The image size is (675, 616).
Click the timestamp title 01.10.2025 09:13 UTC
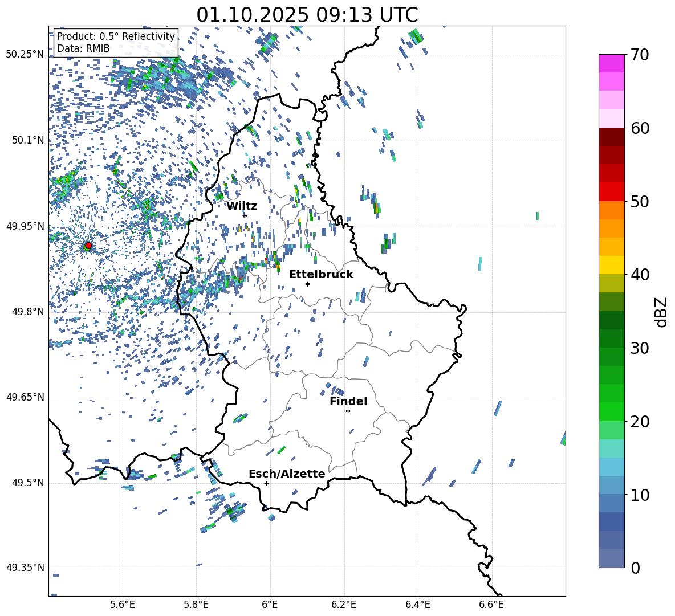click(307, 15)
